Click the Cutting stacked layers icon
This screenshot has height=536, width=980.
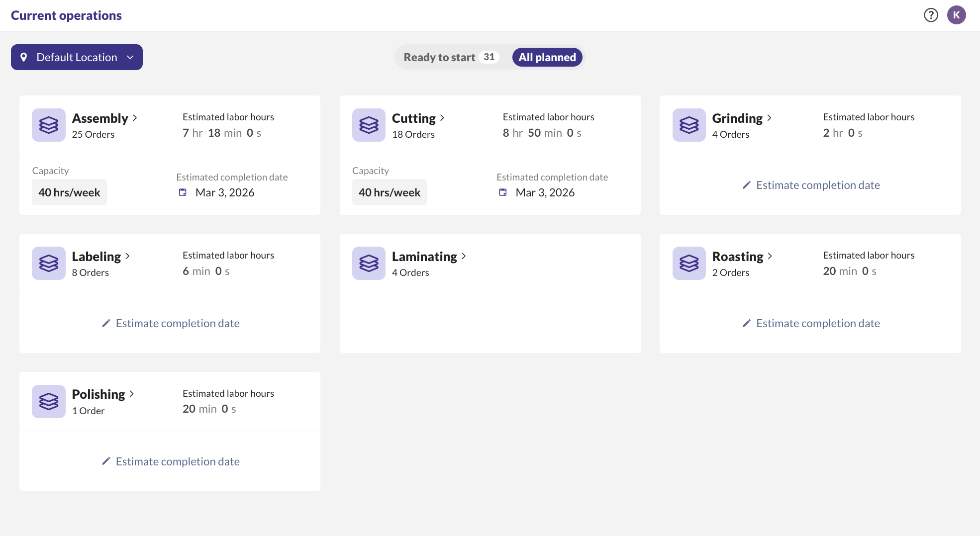(x=369, y=125)
